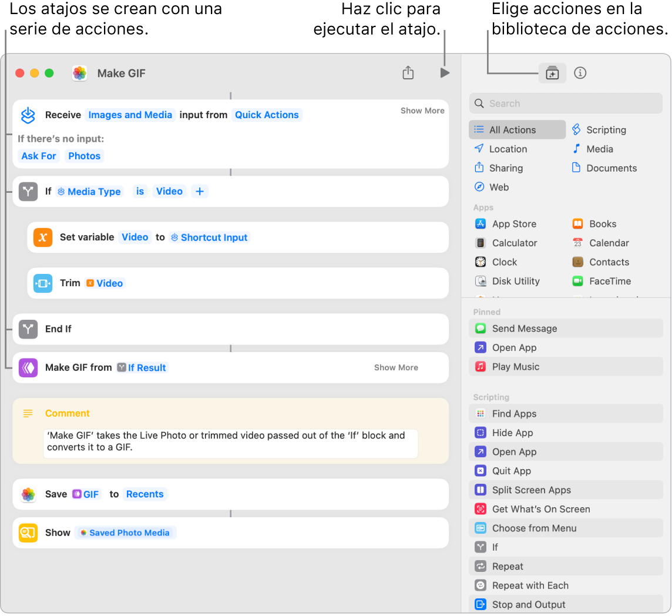Change the Quick Actions input source
This screenshot has height=616, width=672.
point(267,115)
